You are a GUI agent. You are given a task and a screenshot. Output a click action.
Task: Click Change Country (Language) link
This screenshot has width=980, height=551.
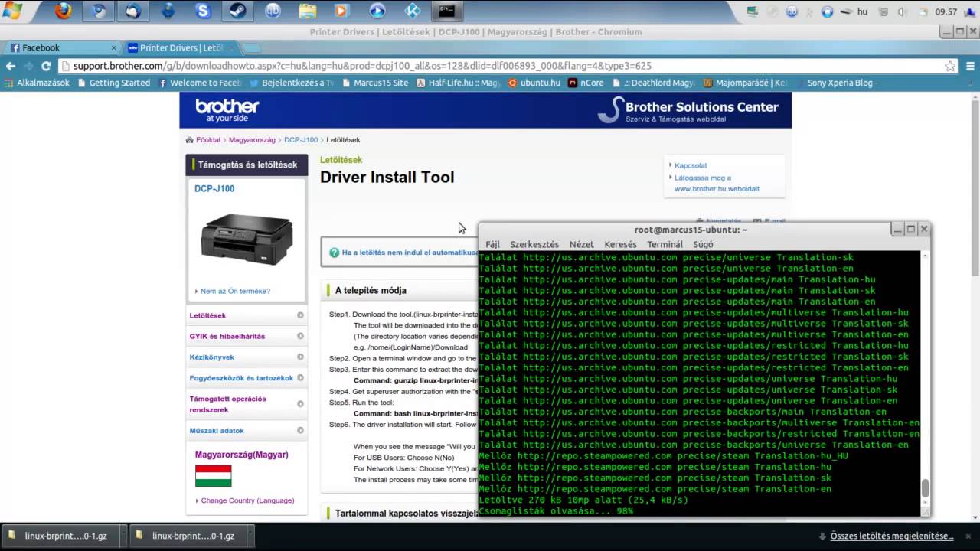pyautogui.click(x=247, y=500)
